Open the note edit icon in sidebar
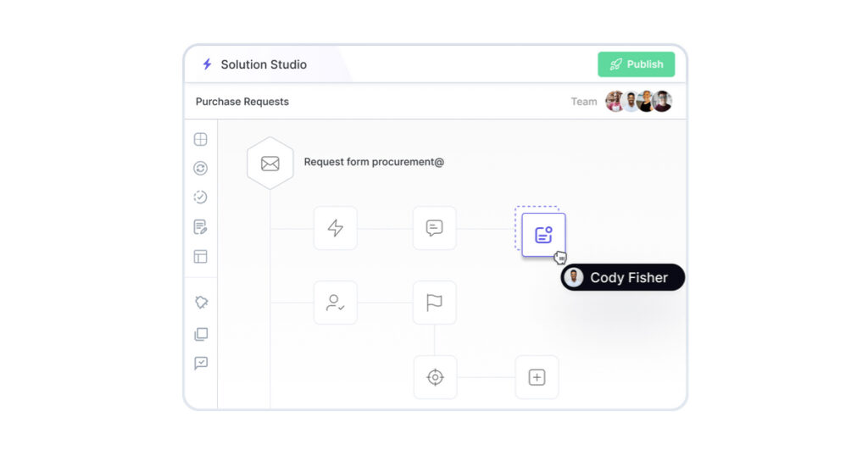The height and width of the screenshot is (456, 868). (x=201, y=226)
